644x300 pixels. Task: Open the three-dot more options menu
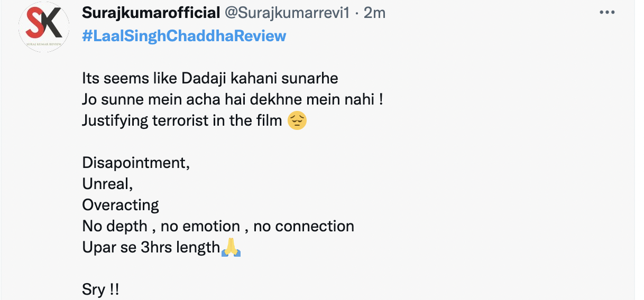coord(606,13)
